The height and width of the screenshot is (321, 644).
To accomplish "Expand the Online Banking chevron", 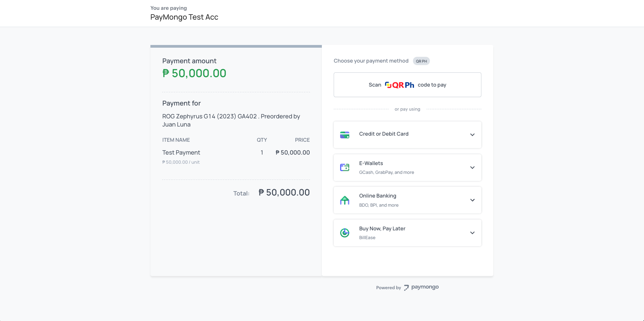I will point(472,200).
